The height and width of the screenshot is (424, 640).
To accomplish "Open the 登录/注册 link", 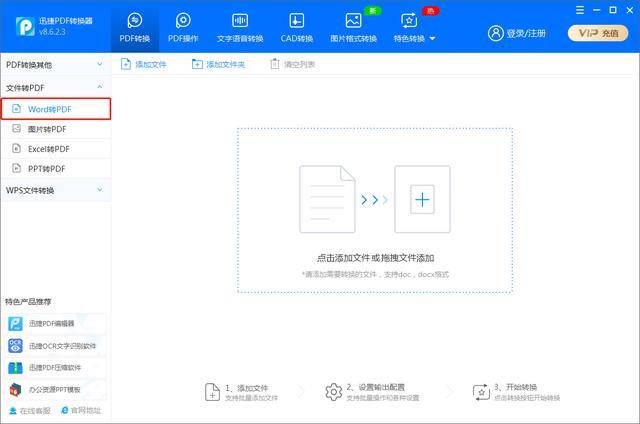I will click(x=526, y=33).
